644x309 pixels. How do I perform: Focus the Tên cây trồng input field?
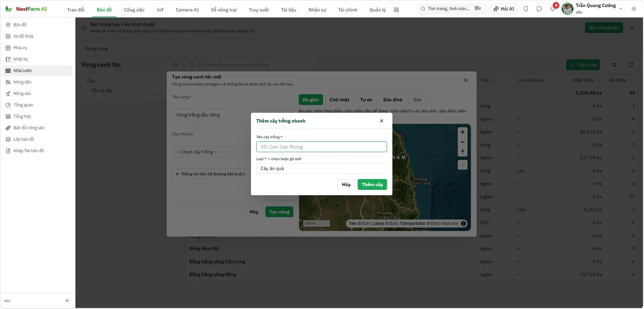[x=322, y=147]
